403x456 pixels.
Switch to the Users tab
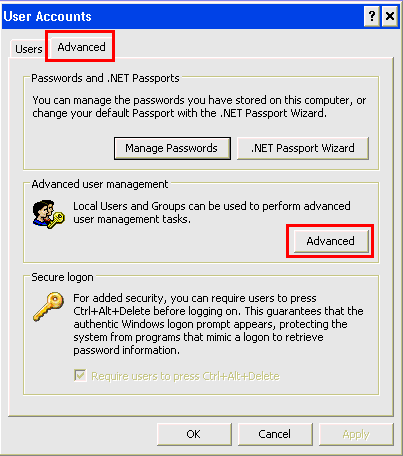pos(28,49)
